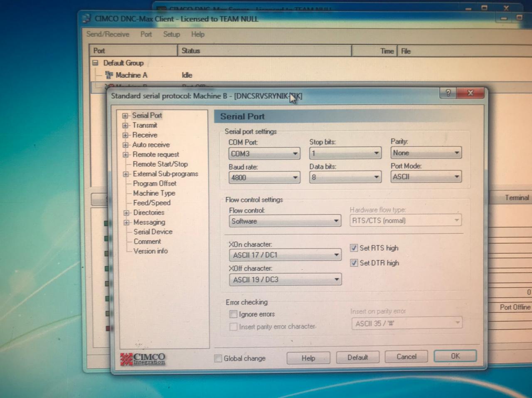532x398 pixels.
Task: Click the Idle status of Machine A
Action: coord(187,75)
